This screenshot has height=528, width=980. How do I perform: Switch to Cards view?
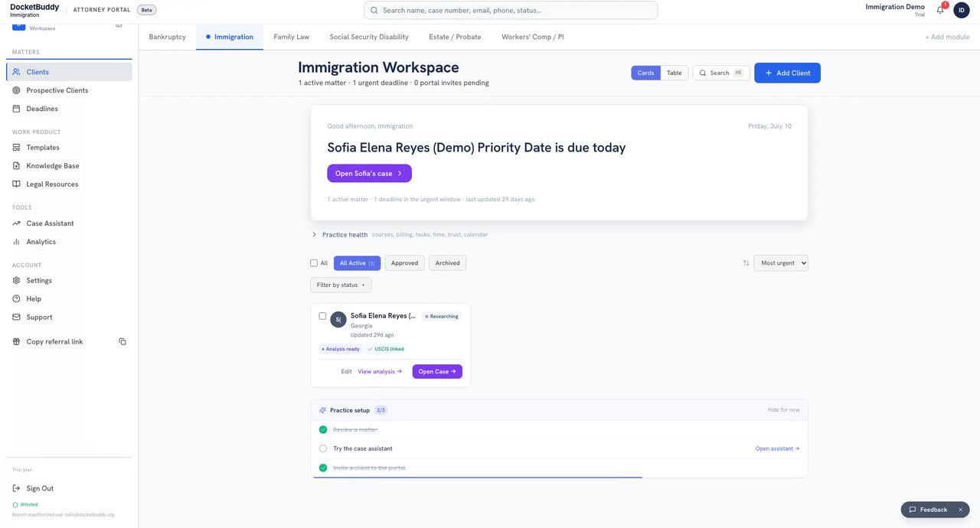[x=645, y=73]
